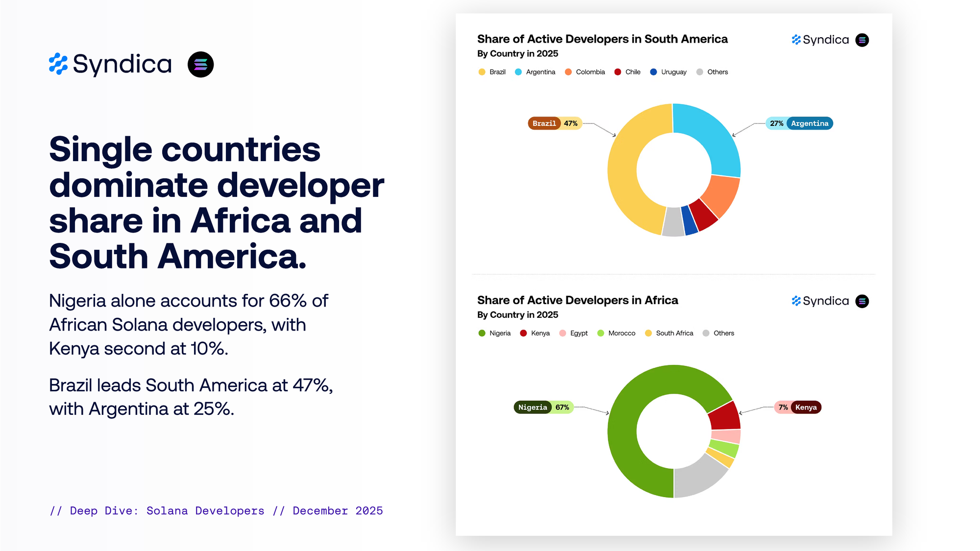980x551 pixels.
Task: Click the 27% Argentina callout label
Action: [799, 123]
